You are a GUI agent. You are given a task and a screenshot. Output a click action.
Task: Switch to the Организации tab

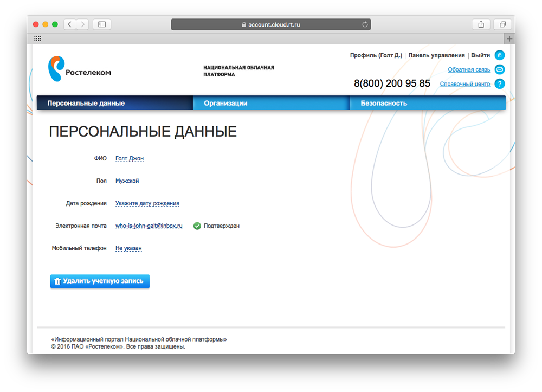coord(271,103)
